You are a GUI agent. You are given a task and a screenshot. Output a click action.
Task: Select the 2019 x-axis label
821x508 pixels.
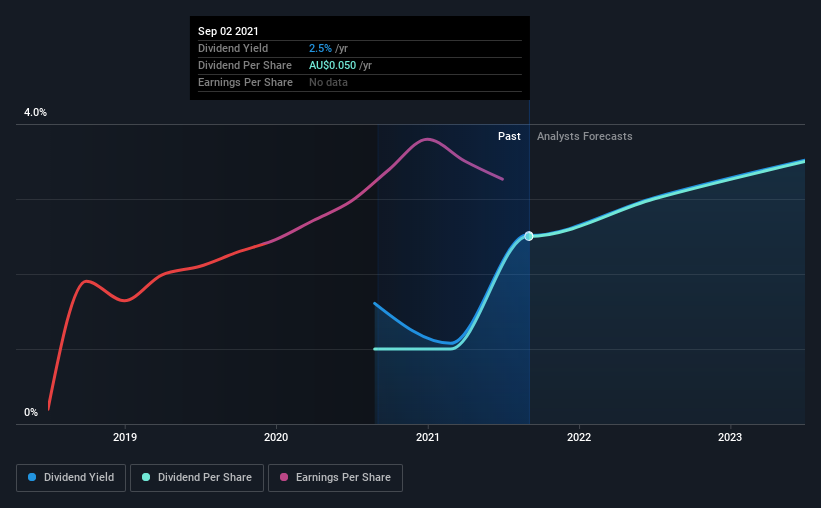click(x=125, y=437)
